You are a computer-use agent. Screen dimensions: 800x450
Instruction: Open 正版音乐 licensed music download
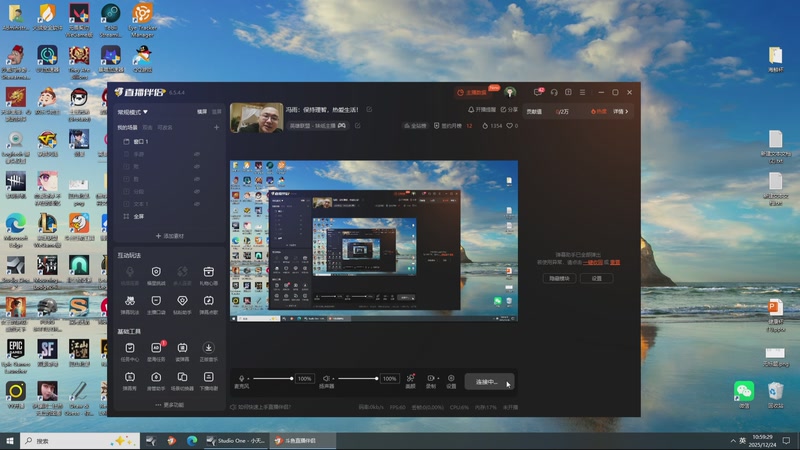208,352
